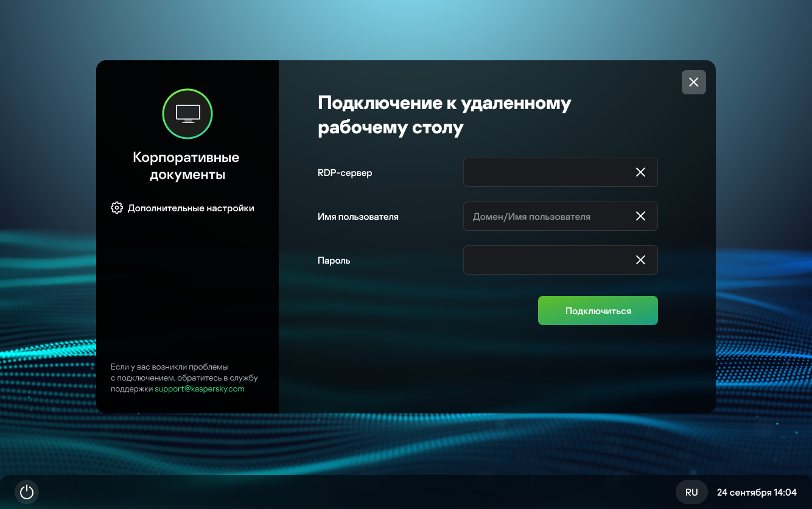Click the Пароль label
Viewport: 812px width, 509px height.
pos(334,261)
